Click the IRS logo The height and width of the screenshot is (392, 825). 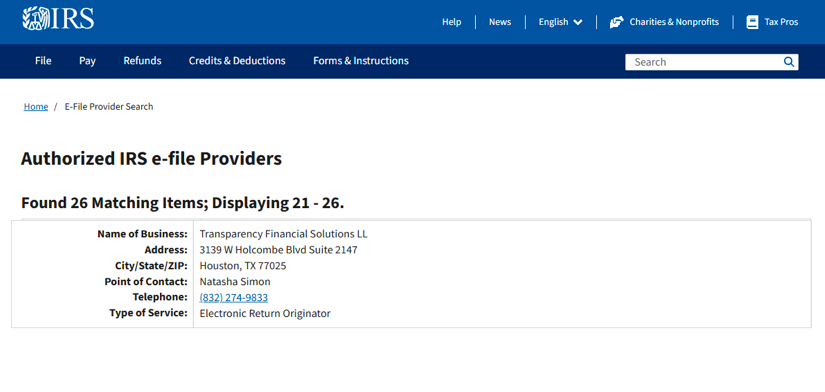58,18
